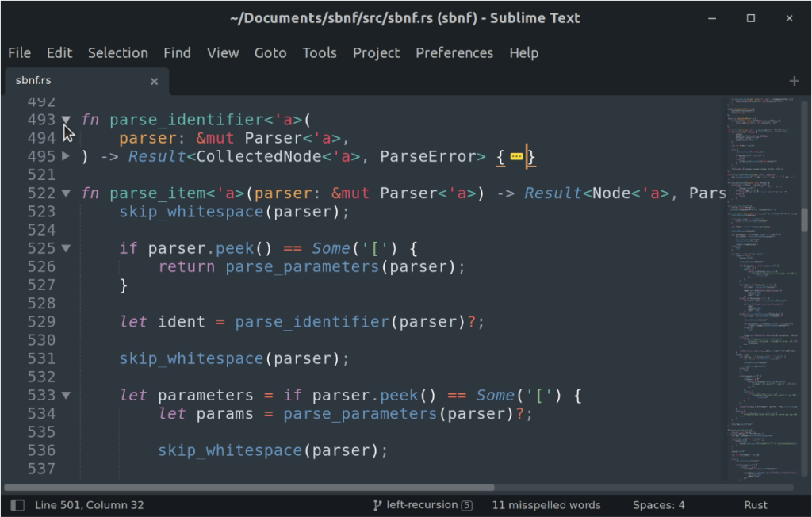Minimize the Sublime Text window
Image resolution: width=812 pixels, height=517 pixels.
(712, 18)
